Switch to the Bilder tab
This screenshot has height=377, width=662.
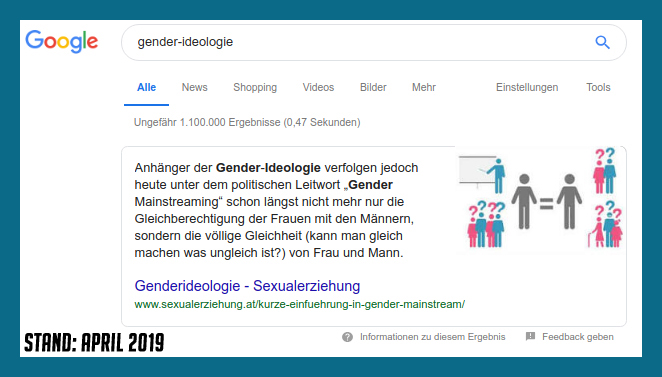373,87
